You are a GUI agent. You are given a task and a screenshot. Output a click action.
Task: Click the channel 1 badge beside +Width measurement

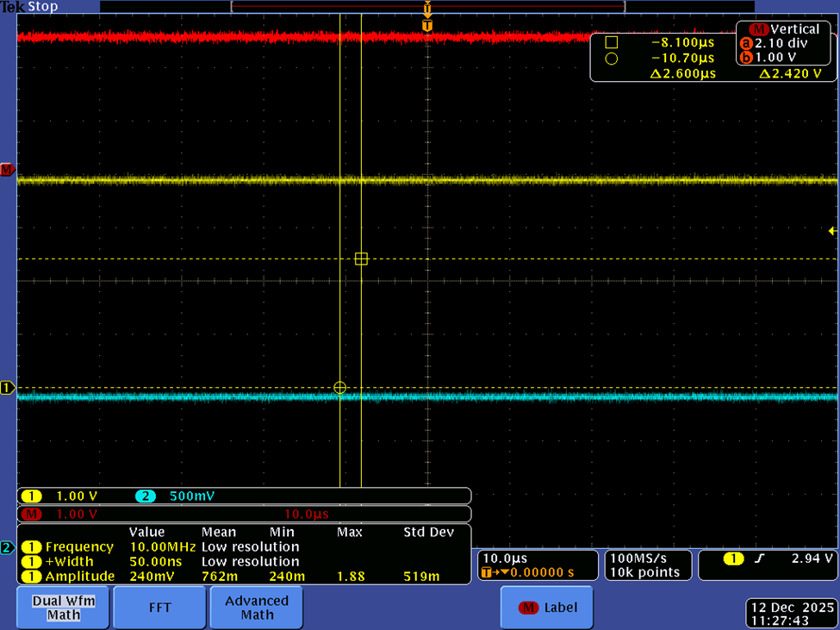pos(32,561)
